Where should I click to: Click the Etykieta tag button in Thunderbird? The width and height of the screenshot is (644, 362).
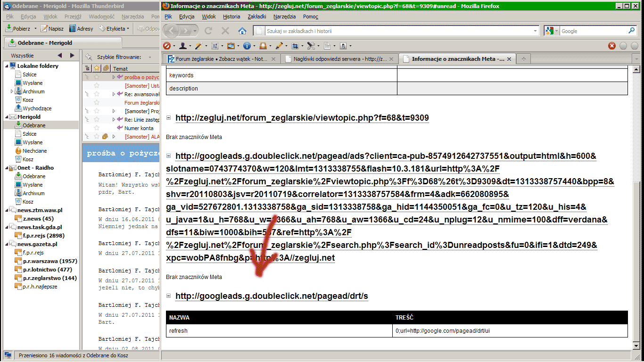[112, 28]
